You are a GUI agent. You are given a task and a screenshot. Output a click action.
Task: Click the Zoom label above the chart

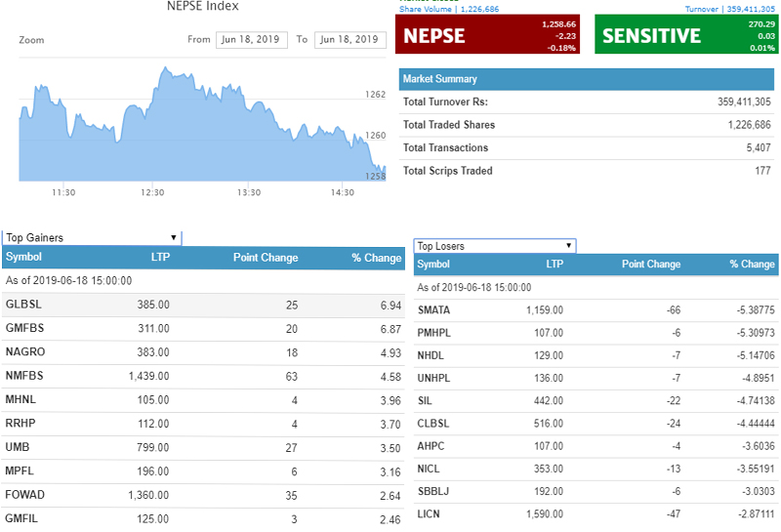(31, 40)
